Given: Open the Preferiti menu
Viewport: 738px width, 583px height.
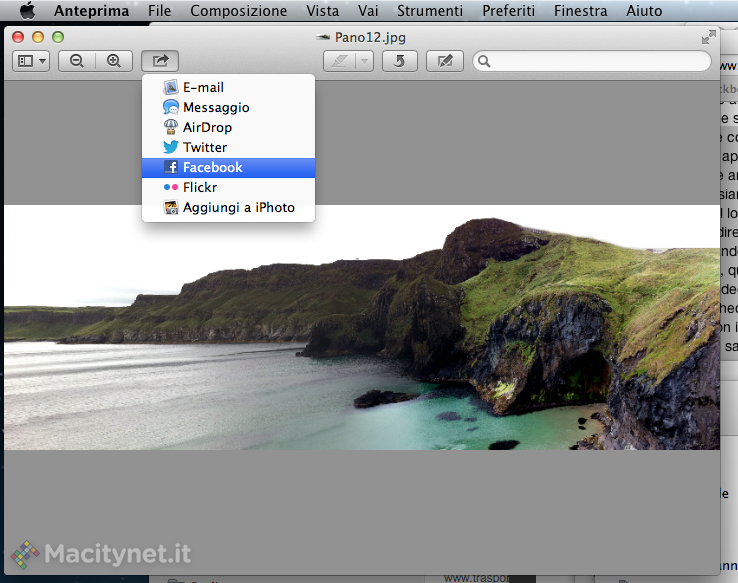Looking at the screenshot, I should pos(508,10).
